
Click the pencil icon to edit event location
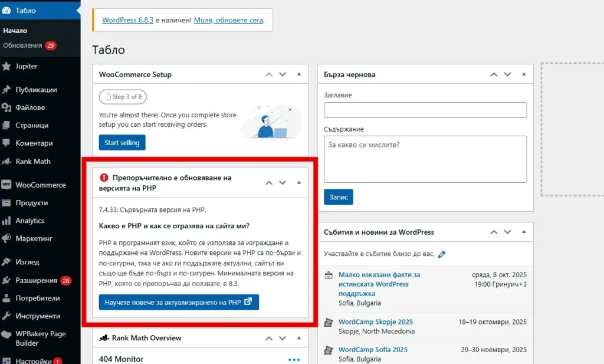[442, 254]
